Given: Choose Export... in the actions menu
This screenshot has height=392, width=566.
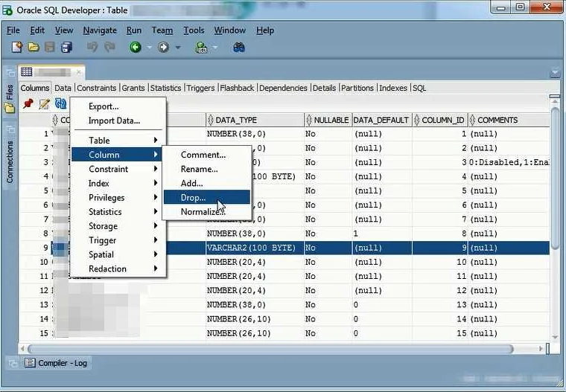Looking at the screenshot, I should coord(104,106).
